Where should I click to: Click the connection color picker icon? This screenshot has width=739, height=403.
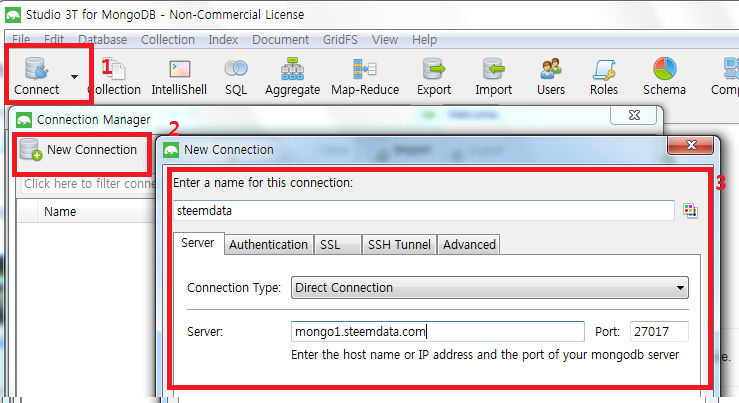tap(690, 210)
